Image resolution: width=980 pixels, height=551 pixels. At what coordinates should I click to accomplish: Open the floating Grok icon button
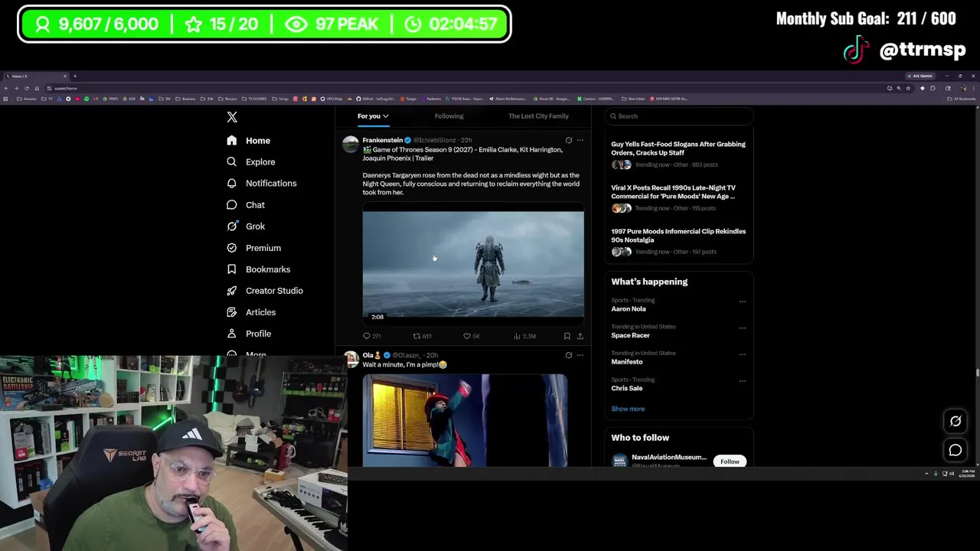pos(955,421)
